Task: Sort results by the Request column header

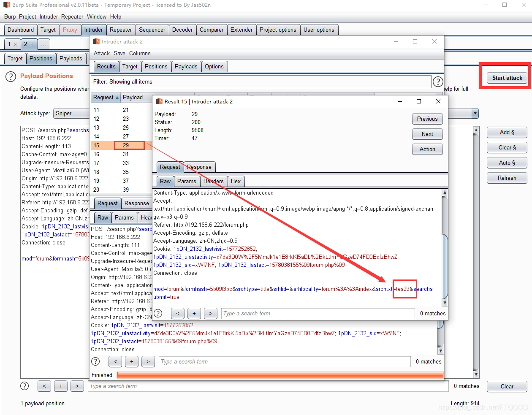Action: tap(106, 98)
